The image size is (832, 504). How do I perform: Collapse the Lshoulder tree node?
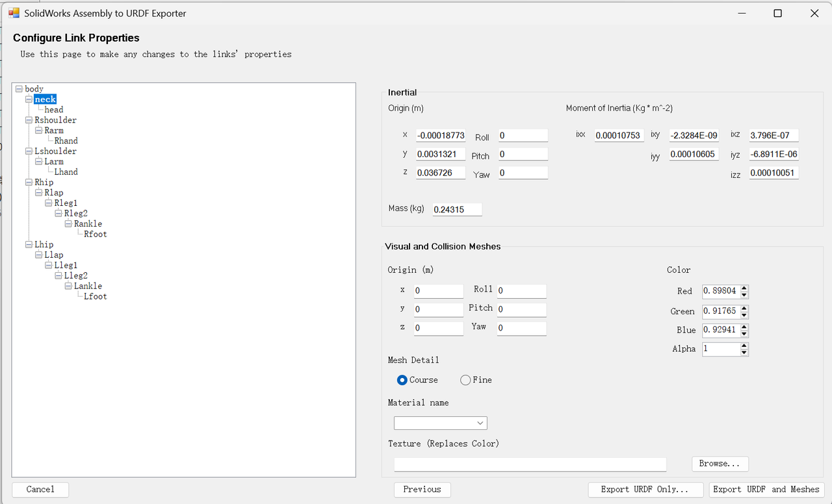point(29,151)
